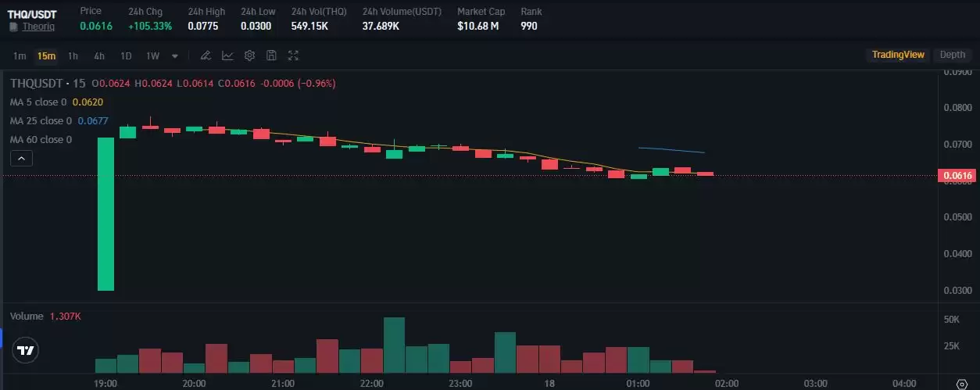Screen dimensions: 980x390
Task: Enter fullscreen chart mode
Action: (x=293, y=55)
